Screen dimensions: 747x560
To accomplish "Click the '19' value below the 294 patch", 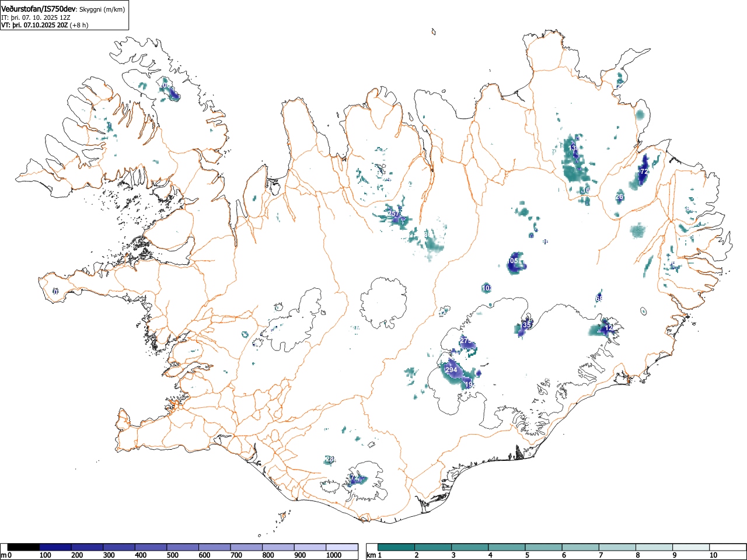I will (469, 385).
